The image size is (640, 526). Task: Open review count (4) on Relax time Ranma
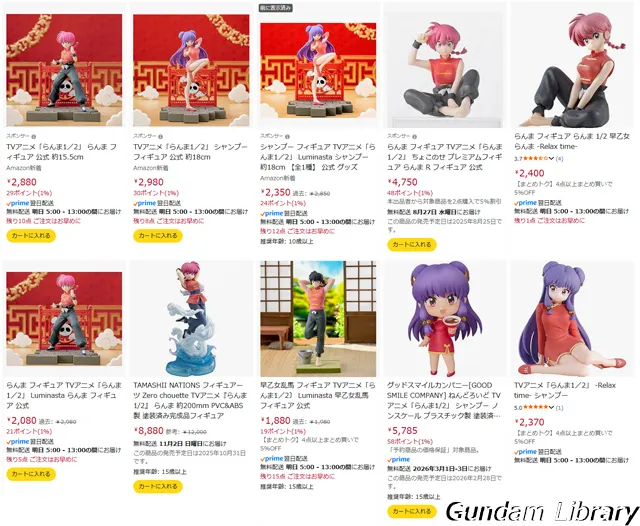pos(559,159)
